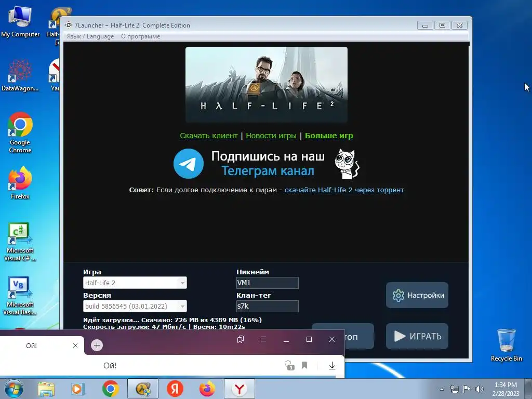Show hidden system tray icons

click(x=442, y=389)
